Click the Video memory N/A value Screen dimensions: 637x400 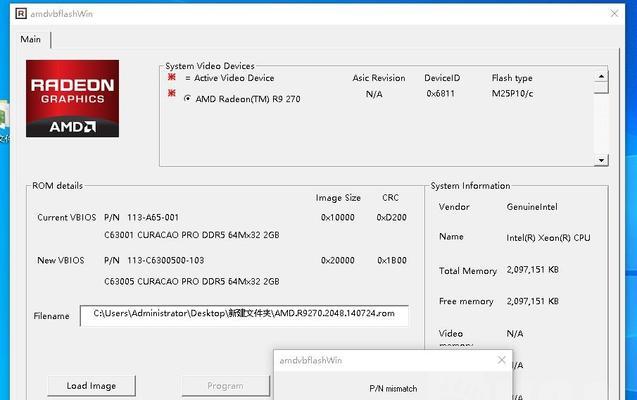(515, 334)
